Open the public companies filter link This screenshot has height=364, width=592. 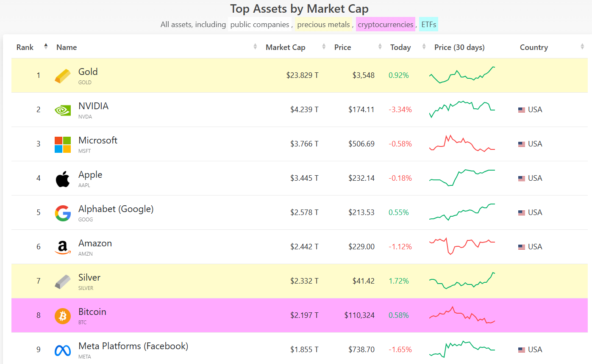[x=259, y=25]
